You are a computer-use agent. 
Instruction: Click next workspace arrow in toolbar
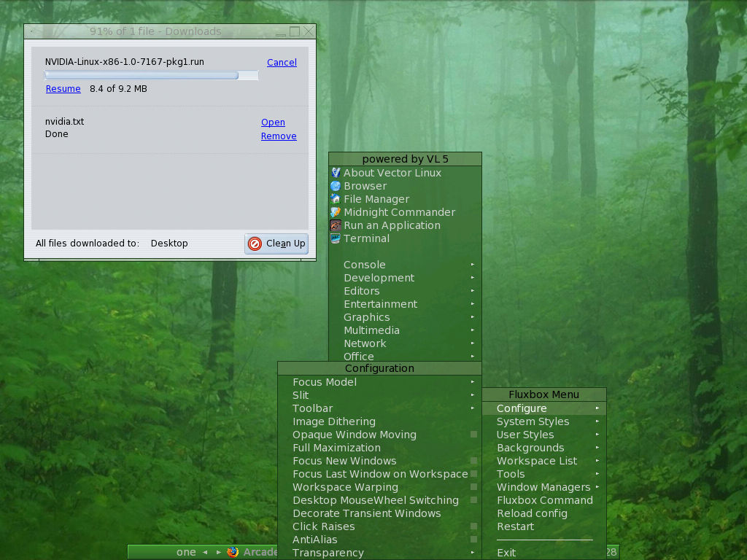click(219, 553)
